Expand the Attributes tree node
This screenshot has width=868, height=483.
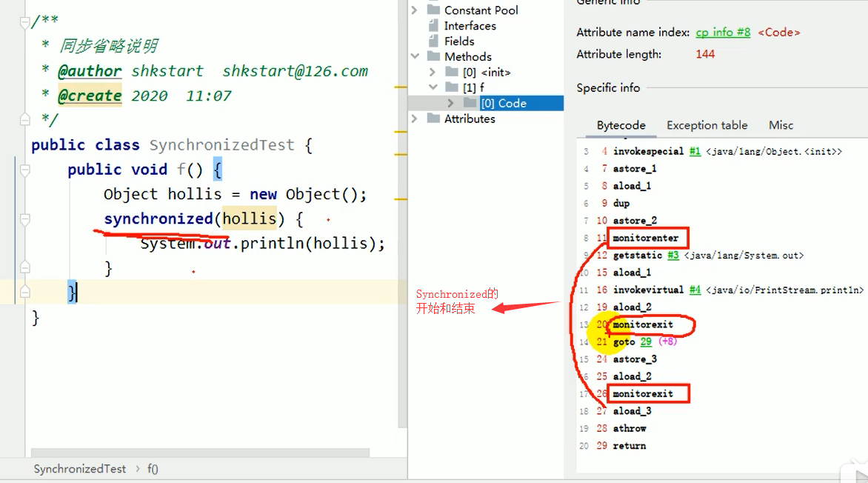pyautogui.click(x=414, y=119)
